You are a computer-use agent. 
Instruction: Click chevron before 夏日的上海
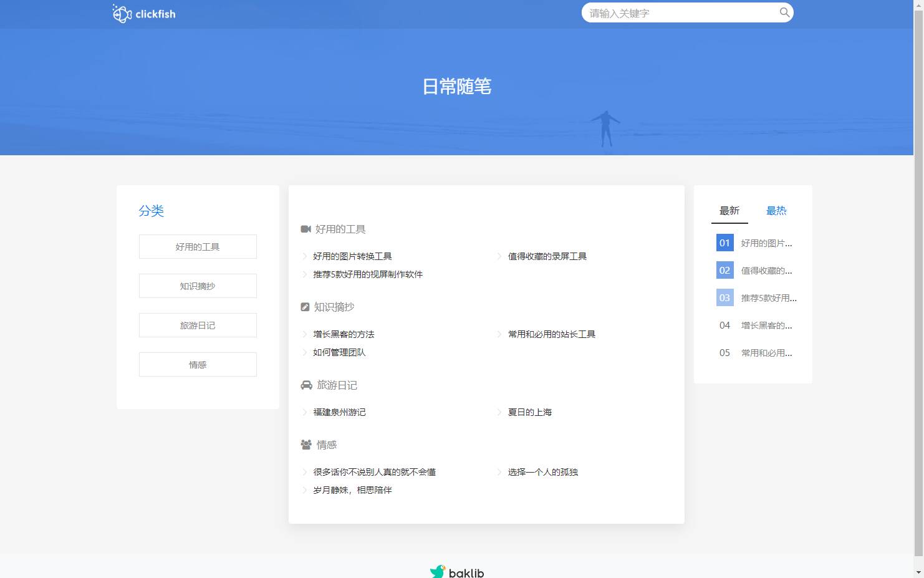(x=499, y=412)
